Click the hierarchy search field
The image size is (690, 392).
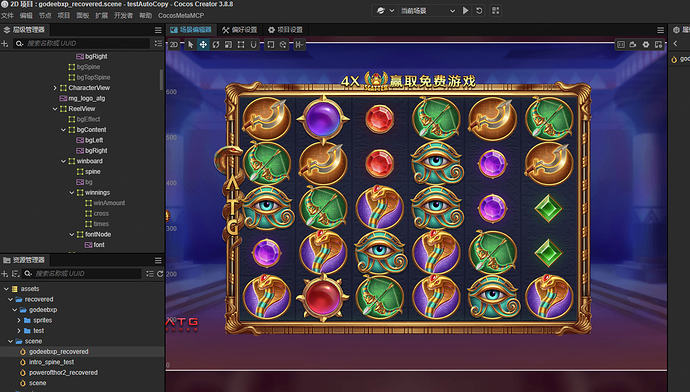(81, 44)
